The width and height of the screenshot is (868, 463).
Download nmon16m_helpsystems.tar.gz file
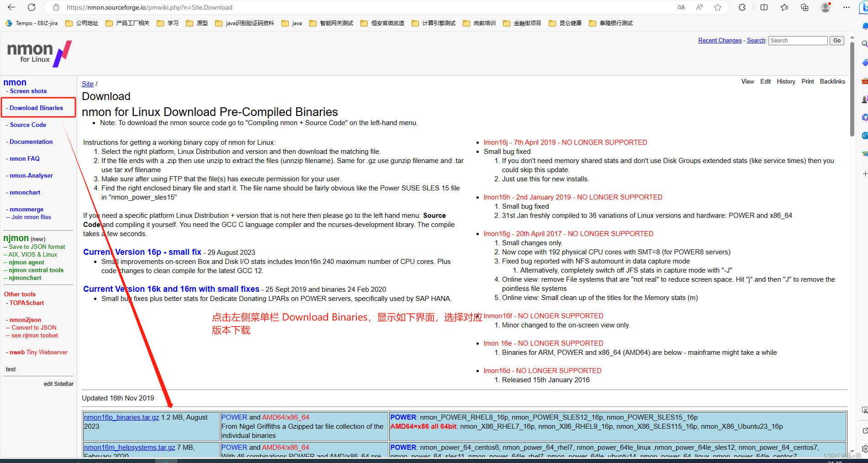tap(129, 447)
